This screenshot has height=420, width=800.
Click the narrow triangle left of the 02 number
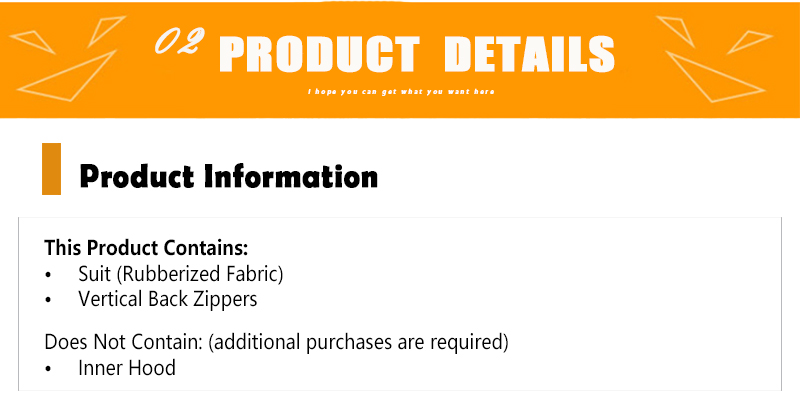(106, 32)
